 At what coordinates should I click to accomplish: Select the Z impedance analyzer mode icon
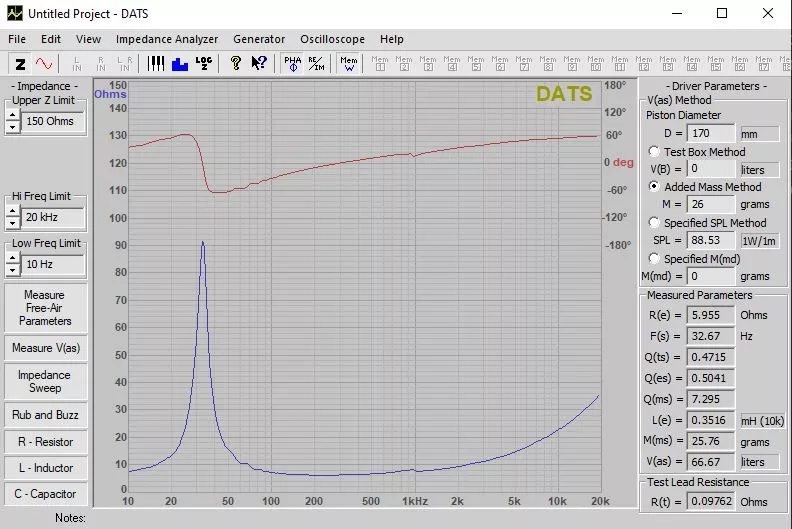click(x=20, y=64)
